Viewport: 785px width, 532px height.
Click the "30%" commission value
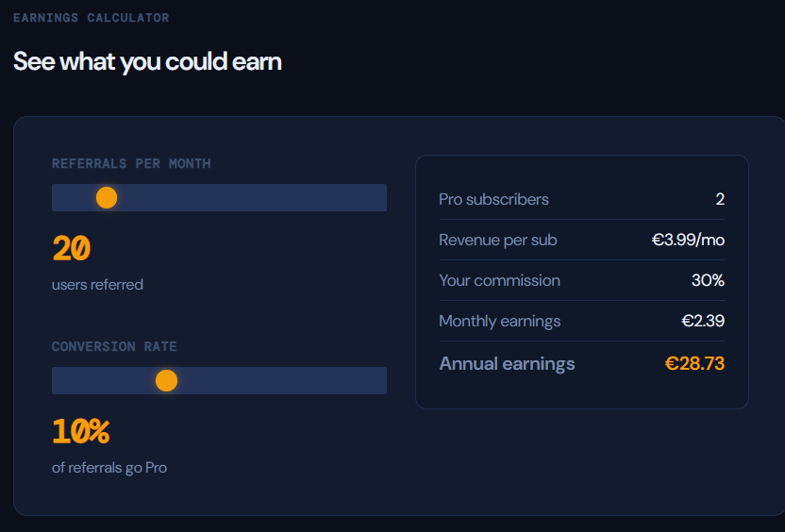[708, 280]
